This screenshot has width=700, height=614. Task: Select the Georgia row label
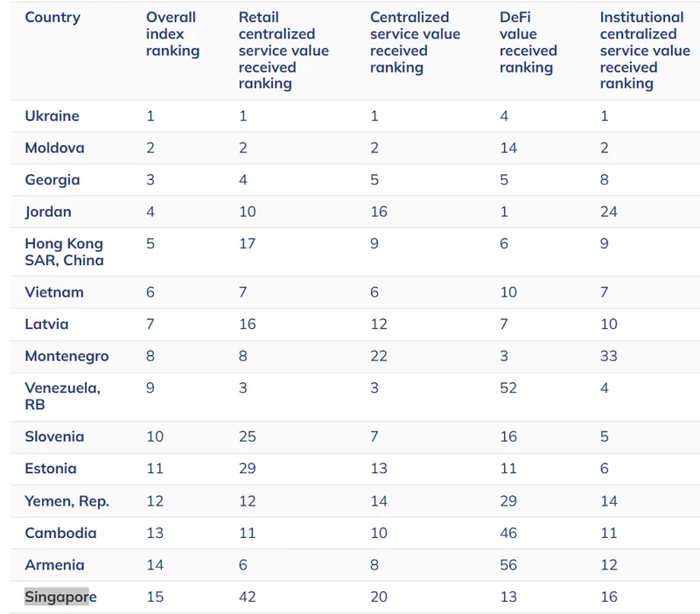click(52, 180)
